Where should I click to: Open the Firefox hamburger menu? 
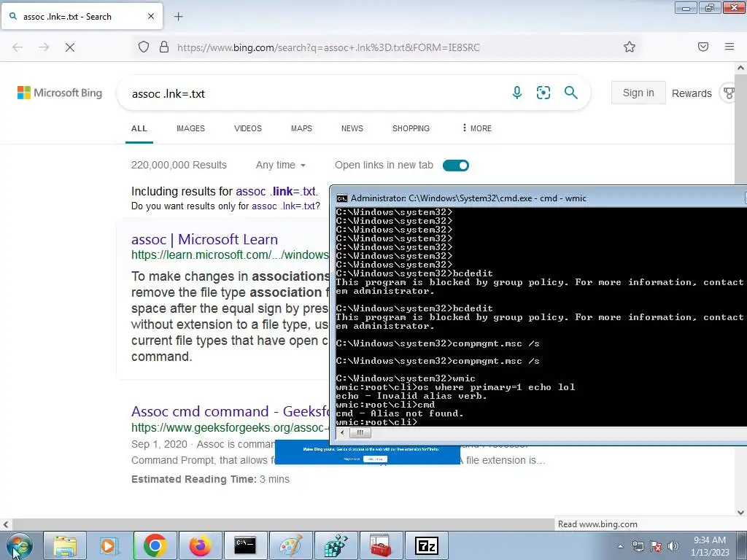coord(729,47)
